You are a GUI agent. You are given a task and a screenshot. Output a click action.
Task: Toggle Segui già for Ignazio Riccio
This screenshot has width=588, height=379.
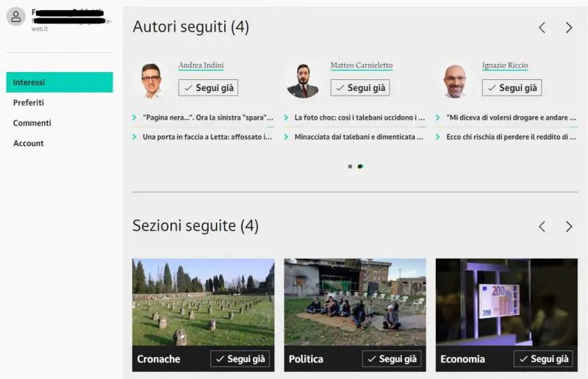(512, 88)
